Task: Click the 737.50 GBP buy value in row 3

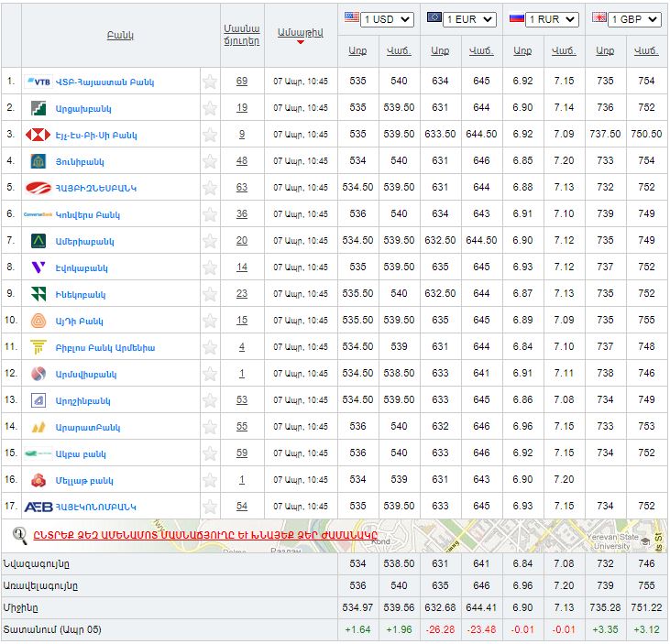Action: click(605, 134)
